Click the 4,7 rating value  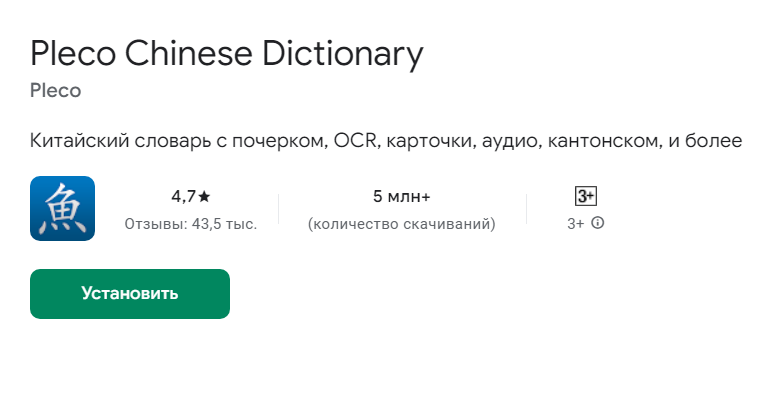pyautogui.click(x=183, y=196)
